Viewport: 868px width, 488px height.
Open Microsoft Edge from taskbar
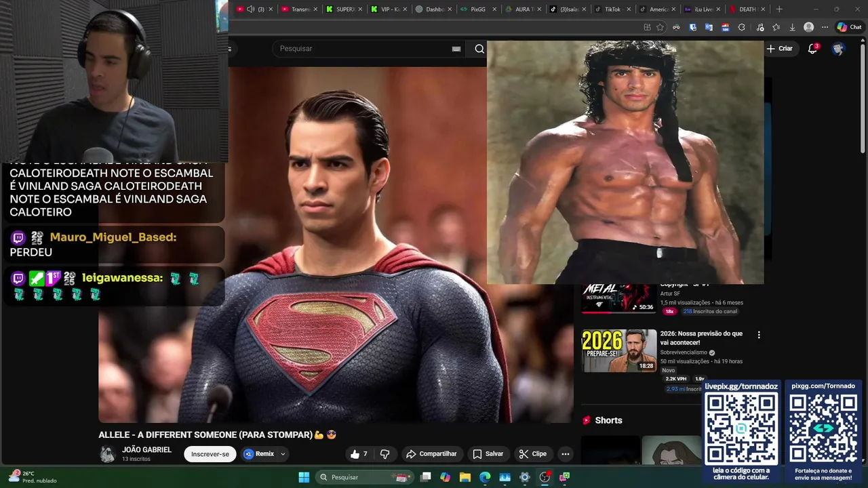point(485,477)
